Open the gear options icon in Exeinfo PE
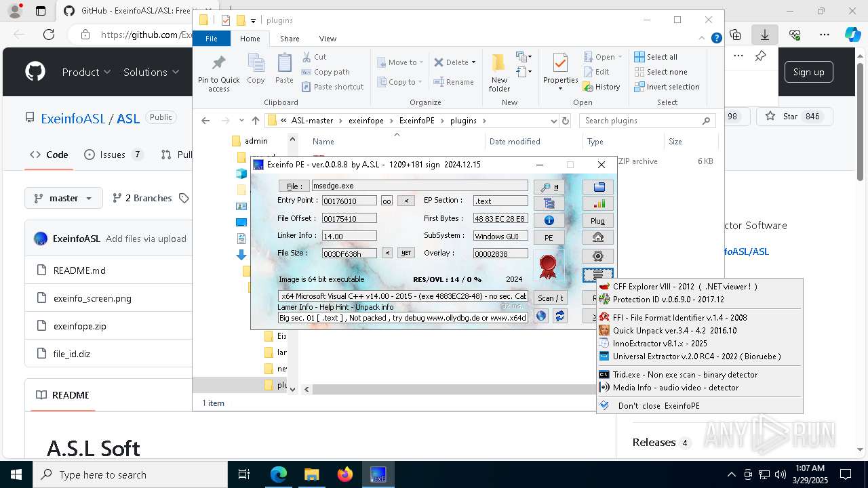 click(598, 256)
